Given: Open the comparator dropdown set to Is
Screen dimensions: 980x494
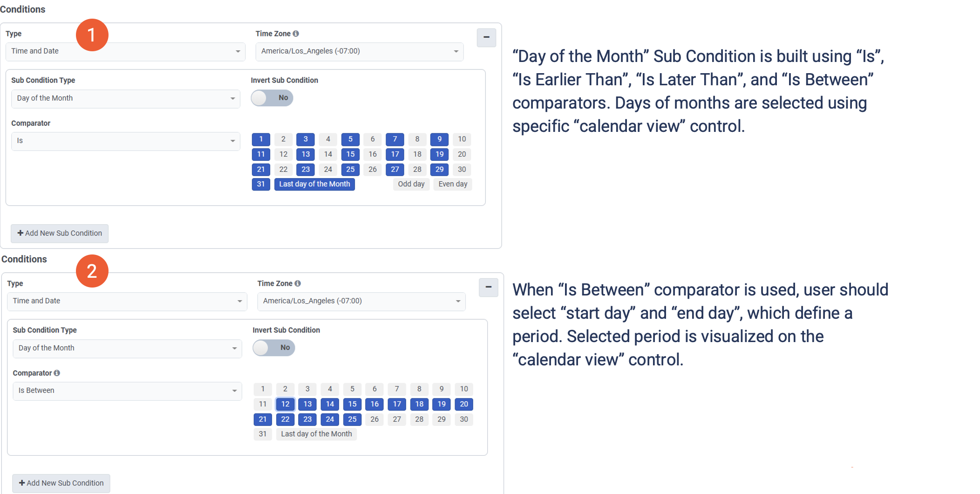Looking at the screenshot, I should tap(125, 141).
